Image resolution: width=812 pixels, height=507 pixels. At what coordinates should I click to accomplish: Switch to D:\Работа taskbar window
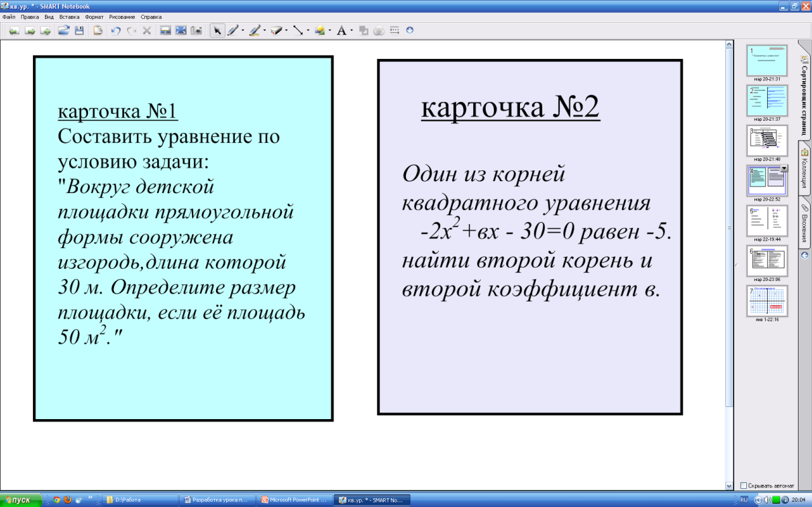[x=142, y=500]
